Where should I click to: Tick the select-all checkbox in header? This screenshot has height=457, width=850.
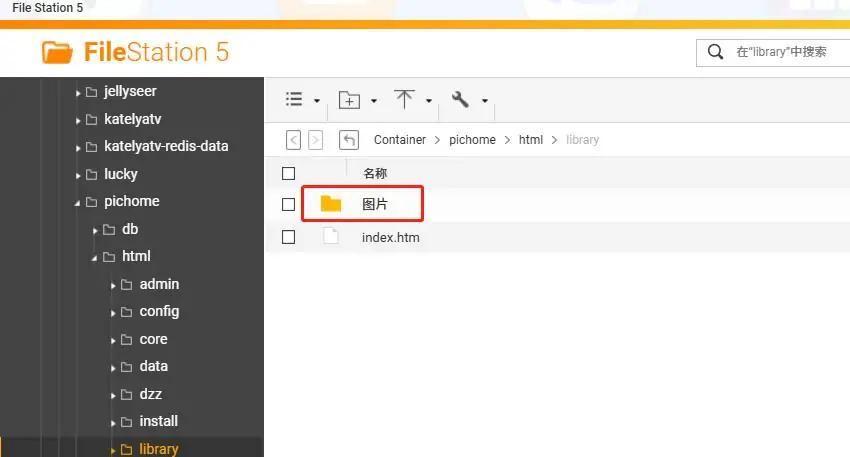289,173
